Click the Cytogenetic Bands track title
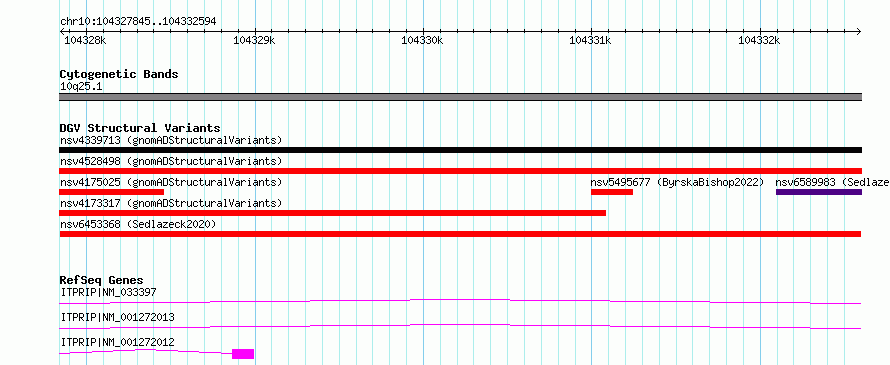This screenshot has height=365, width=890. click(x=119, y=74)
